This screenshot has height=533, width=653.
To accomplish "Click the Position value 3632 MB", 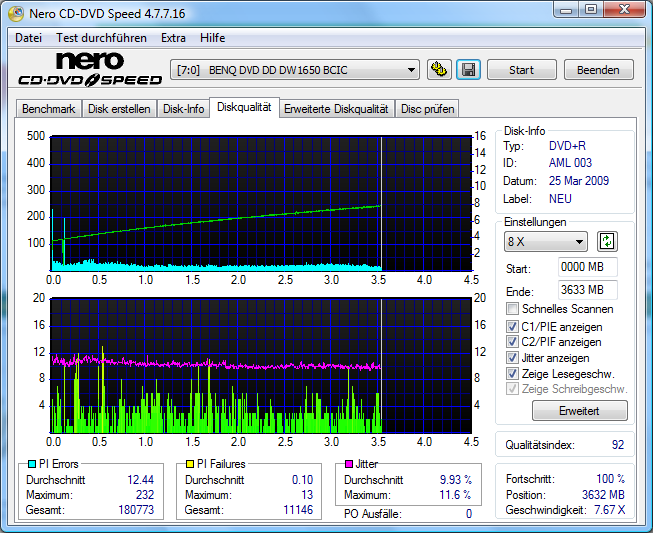I will (603, 495).
